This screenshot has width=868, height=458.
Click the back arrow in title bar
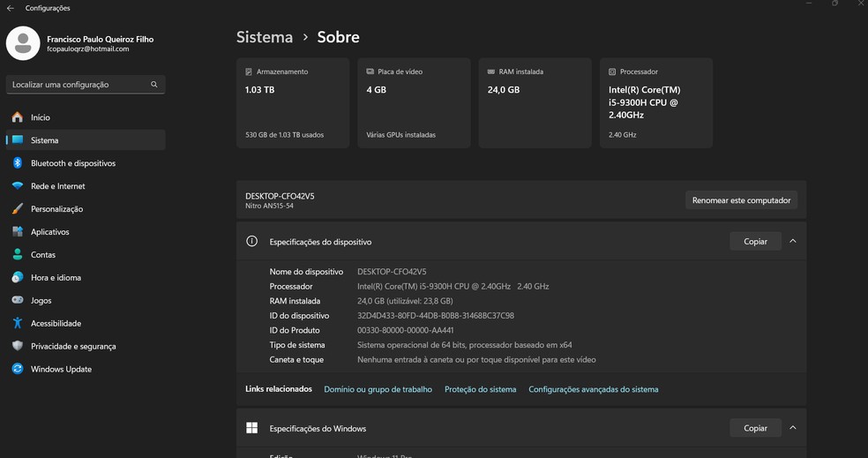tap(10, 8)
